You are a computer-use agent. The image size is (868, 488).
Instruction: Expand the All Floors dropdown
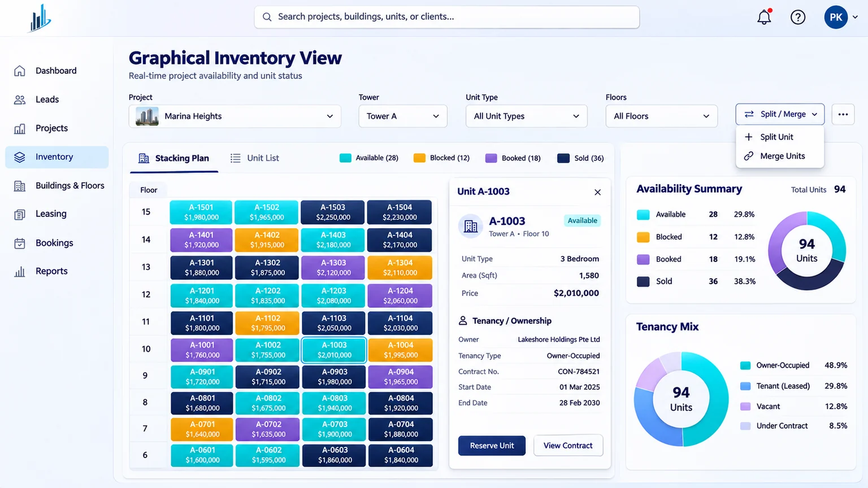662,116
